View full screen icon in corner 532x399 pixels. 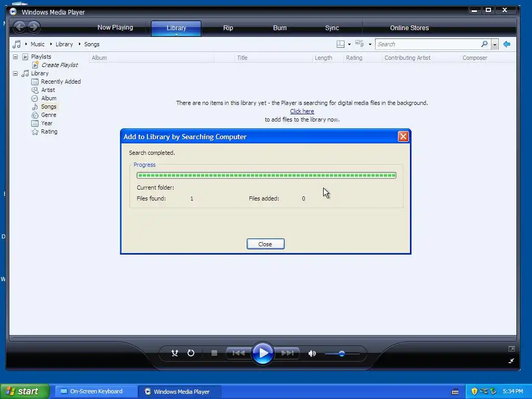512,349
